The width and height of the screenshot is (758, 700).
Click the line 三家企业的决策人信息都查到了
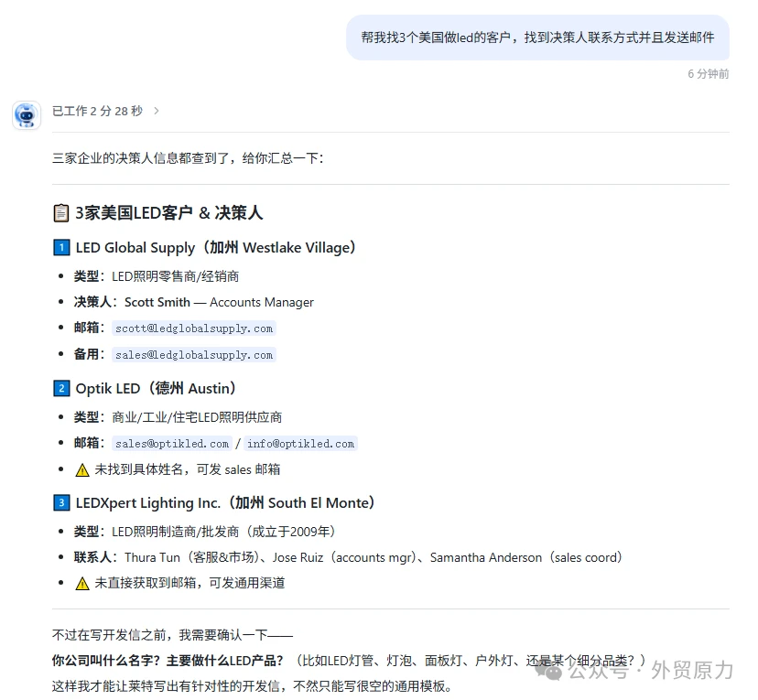coord(188,158)
